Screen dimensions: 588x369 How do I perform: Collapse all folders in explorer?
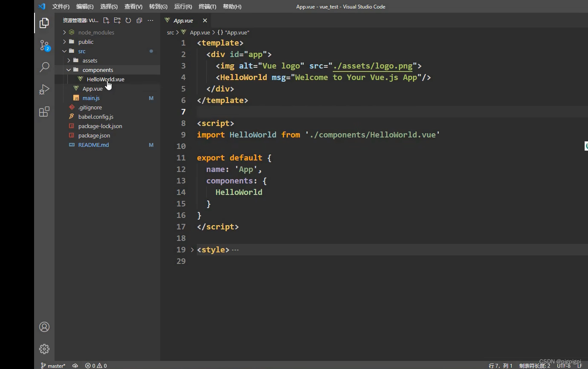pos(139,20)
